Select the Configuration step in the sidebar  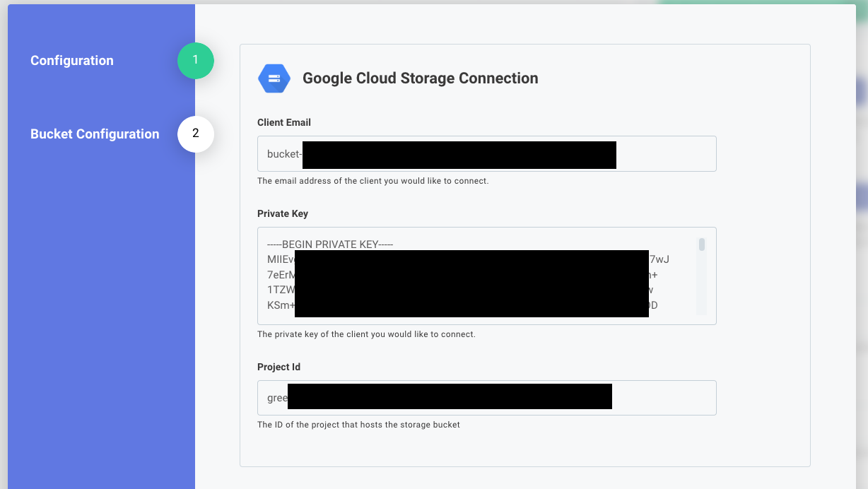tap(71, 61)
